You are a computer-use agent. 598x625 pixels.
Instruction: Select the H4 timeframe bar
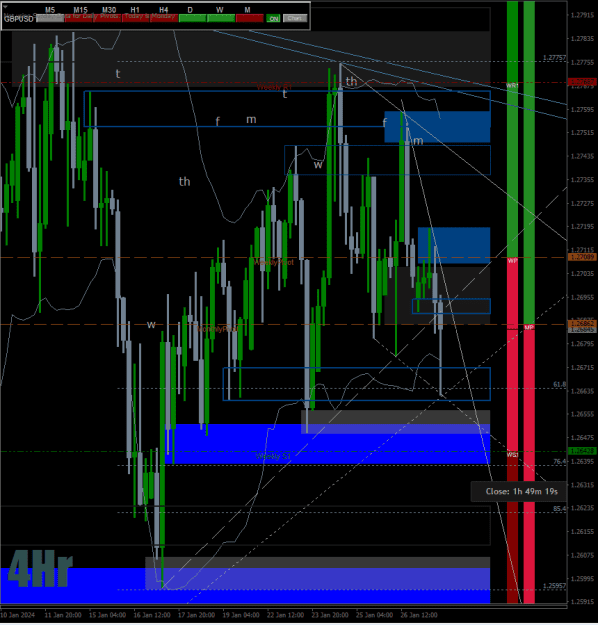164,18
